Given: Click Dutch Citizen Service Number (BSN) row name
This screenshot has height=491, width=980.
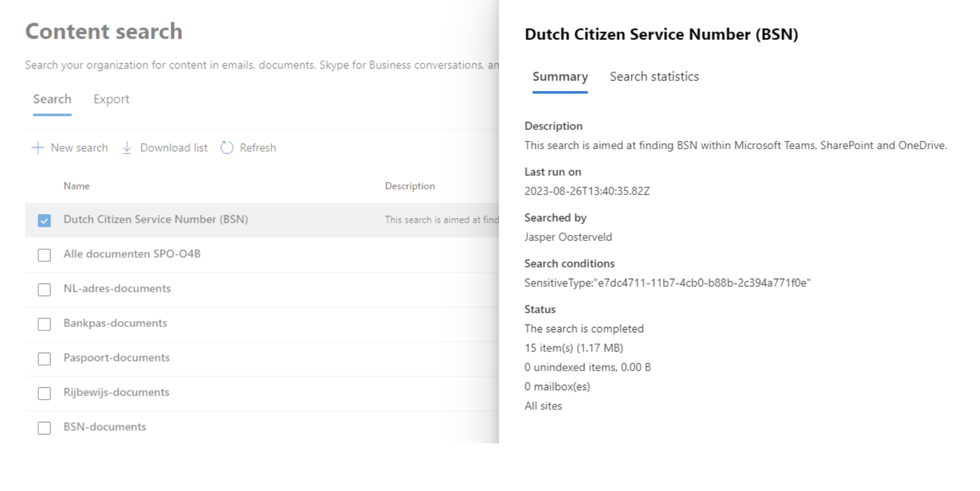Looking at the screenshot, I should click(x=156, y=219).
